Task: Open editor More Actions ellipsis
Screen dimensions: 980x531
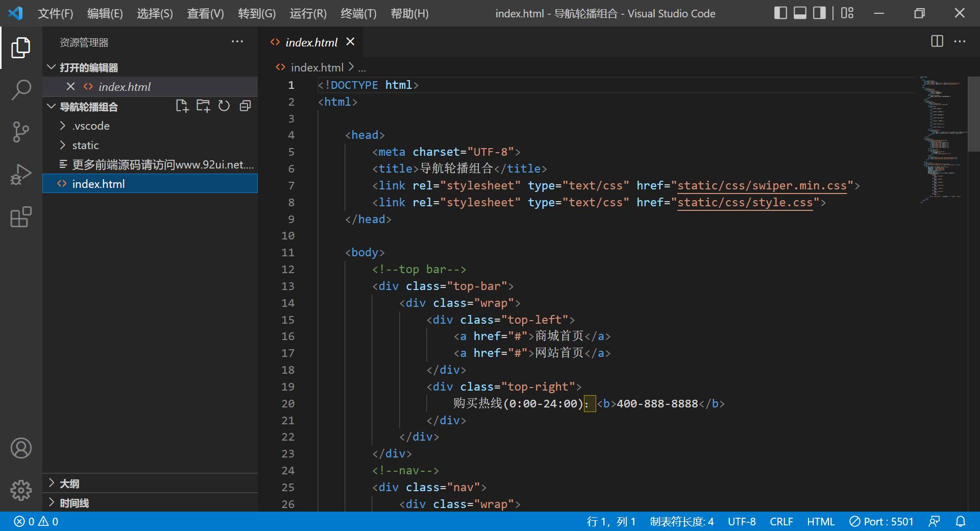Action: point(960,41)
